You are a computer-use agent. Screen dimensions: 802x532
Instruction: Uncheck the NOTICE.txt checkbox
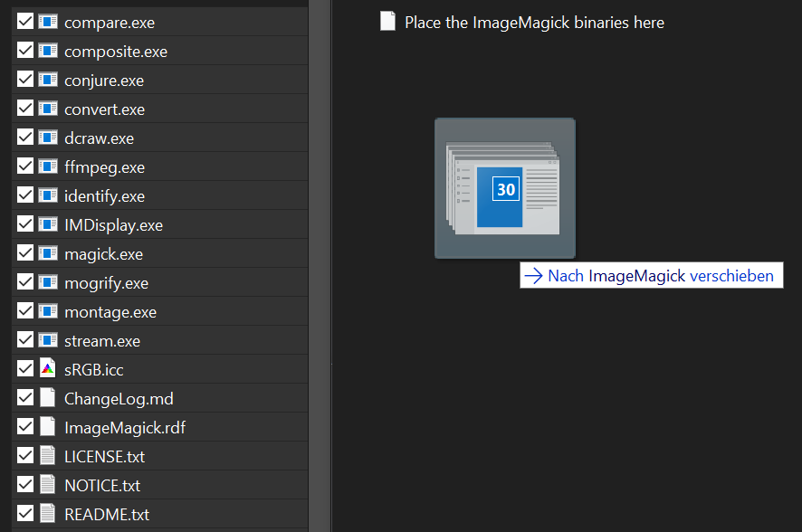[x=25, y=485]
